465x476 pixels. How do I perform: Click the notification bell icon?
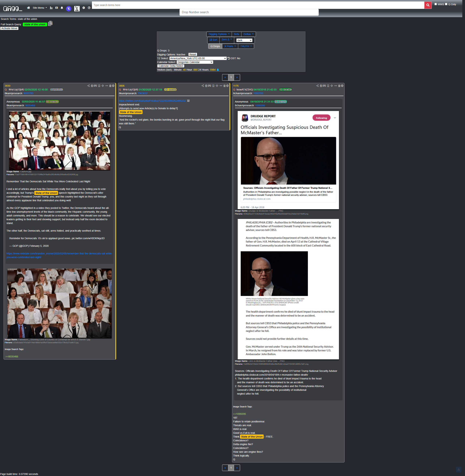[x=62, y=8]
